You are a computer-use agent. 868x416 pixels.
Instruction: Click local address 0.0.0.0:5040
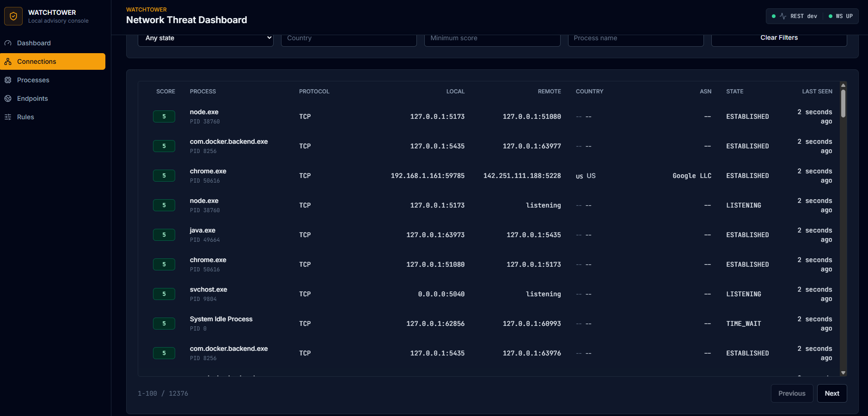[441, 294]
